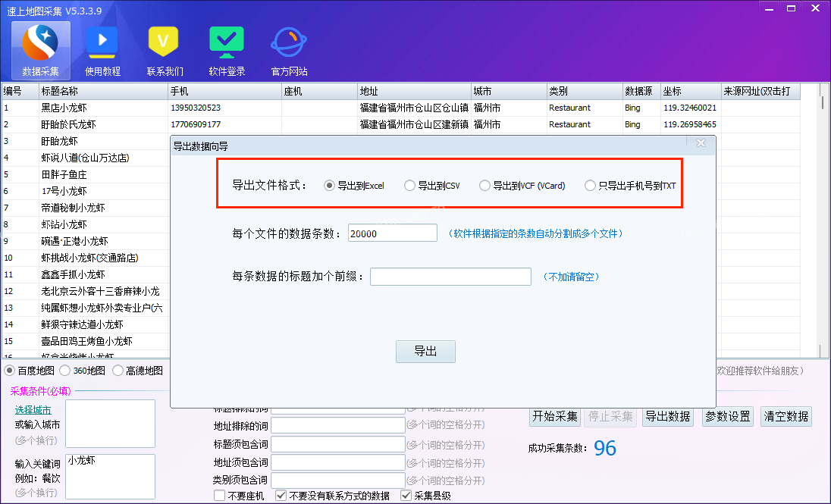The width and height of the screenshot is (831, 504).
Task: Sort by the 类别 column header
Action: click(x=585, y=91)
